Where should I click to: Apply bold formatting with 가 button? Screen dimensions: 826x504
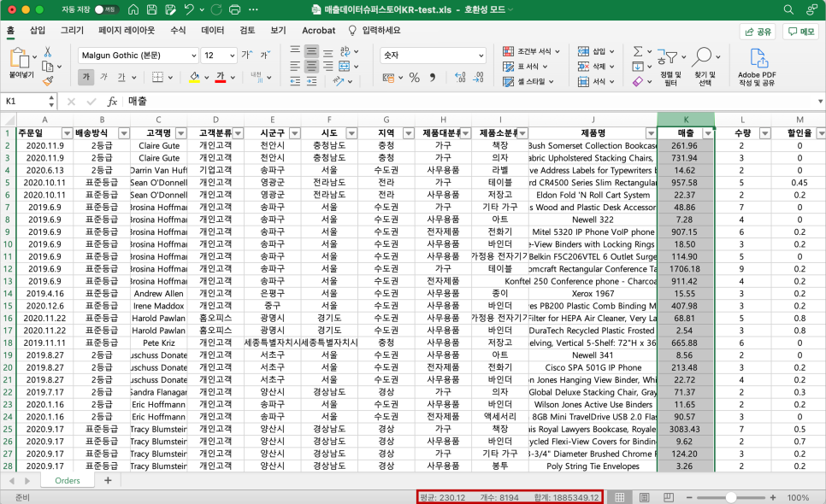pos(86,77)
